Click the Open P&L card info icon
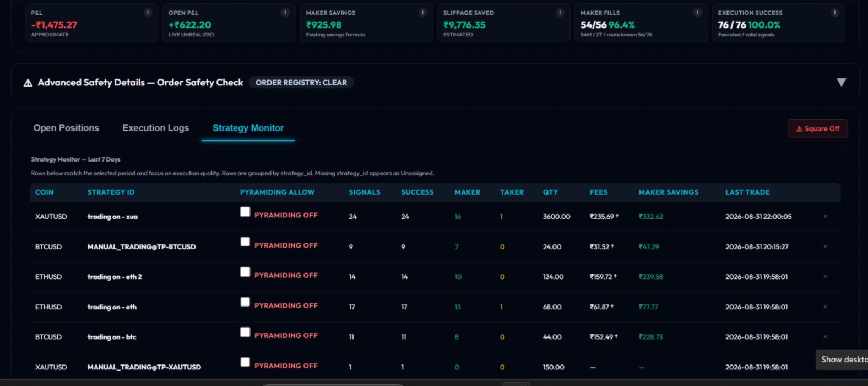868x386 pixels. point(285,13)
